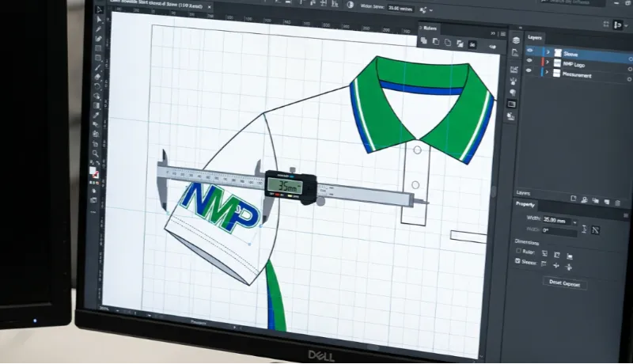This screenshot has width=633, height=364.
Task: Switch to the Property tab
Action: click(525, 204)
